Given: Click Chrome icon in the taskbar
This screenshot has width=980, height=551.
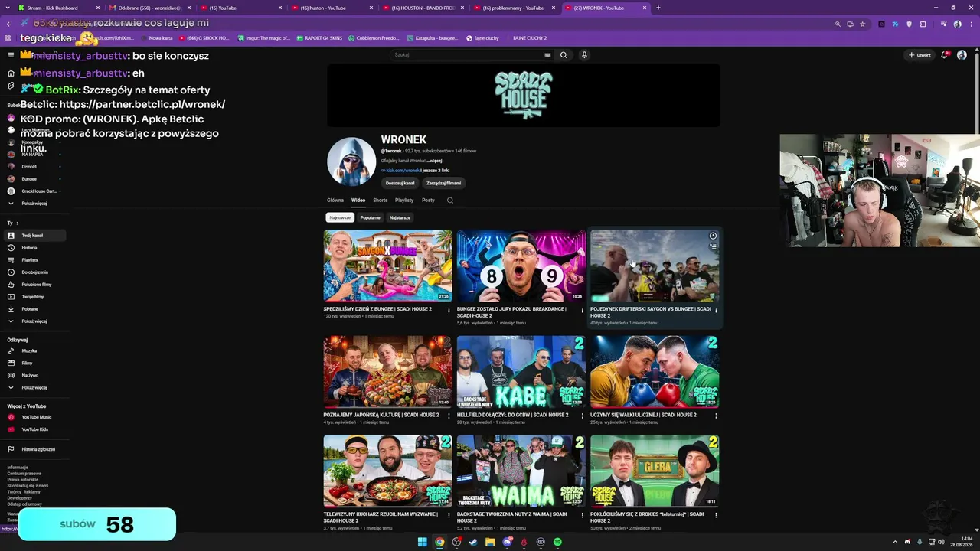Looking at the screenshot, I should click(x=439, y=542).
